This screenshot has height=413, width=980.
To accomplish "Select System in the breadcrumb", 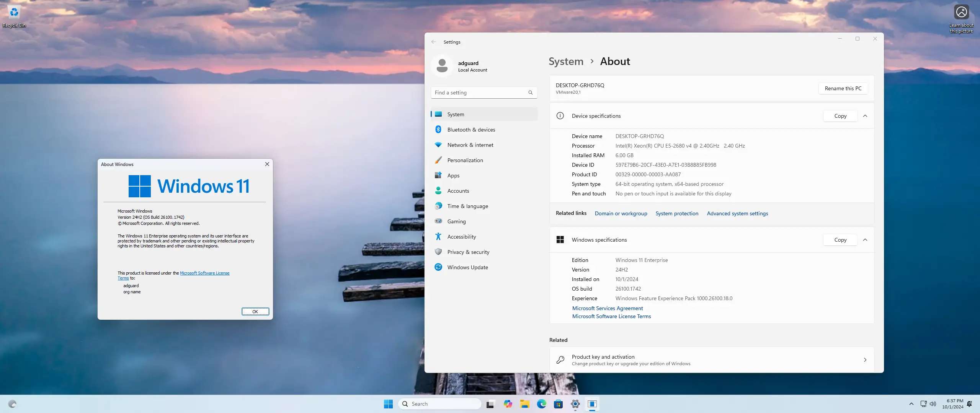I will 566,61.
